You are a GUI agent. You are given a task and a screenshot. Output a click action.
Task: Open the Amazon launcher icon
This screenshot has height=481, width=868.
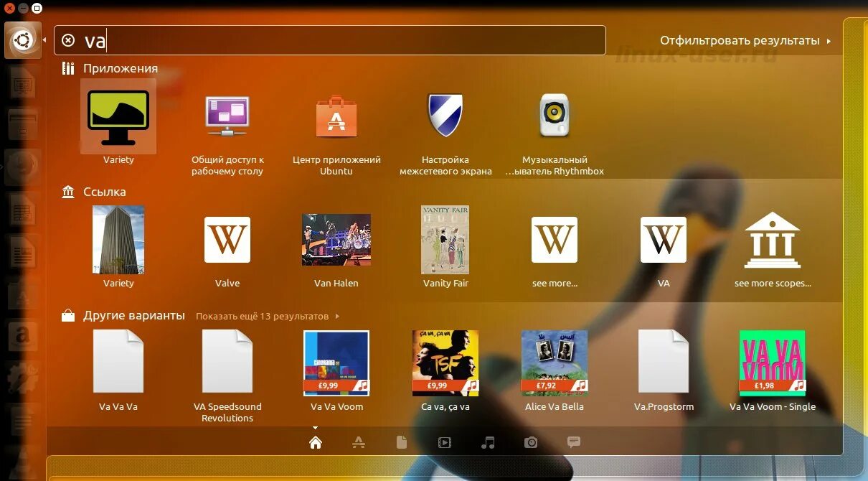pos(23,336)
